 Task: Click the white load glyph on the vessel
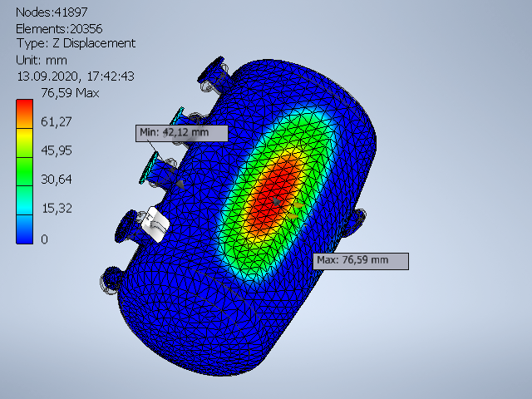coord(155,224)
